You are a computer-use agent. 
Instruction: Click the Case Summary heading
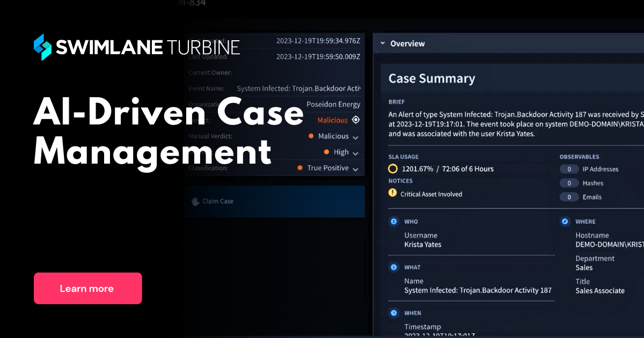[432, 78]
